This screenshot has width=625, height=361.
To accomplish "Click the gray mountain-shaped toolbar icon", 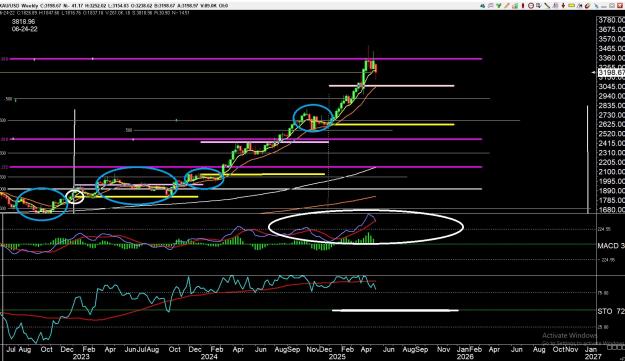I will tap(555, 6).
